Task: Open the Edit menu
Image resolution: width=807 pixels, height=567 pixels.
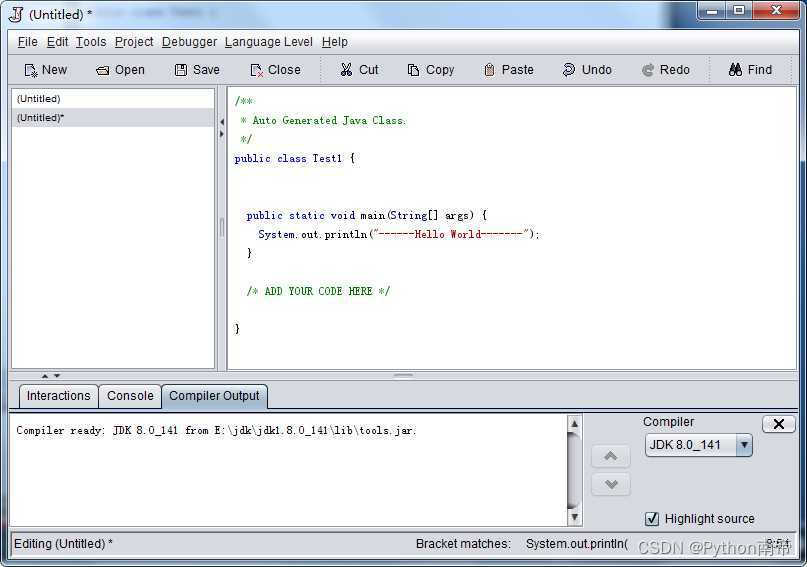Action: [57, 42]
